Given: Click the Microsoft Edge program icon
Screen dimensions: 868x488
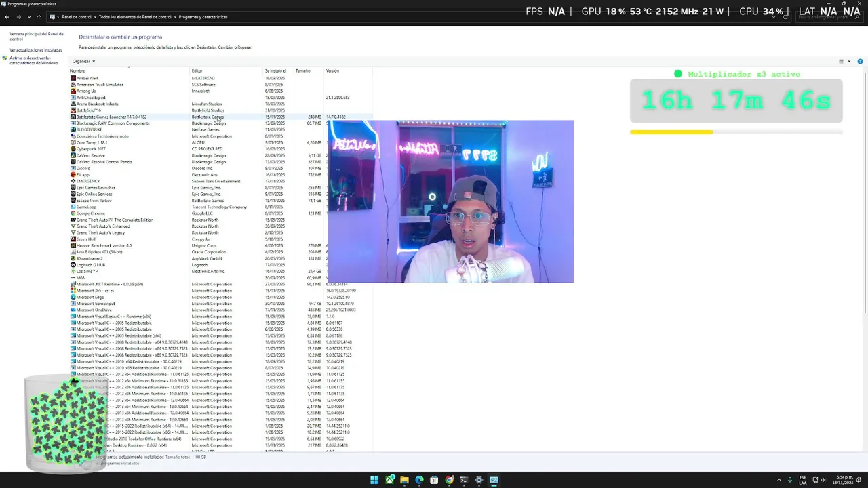Looking at the screenshot, I should (73, 297).
